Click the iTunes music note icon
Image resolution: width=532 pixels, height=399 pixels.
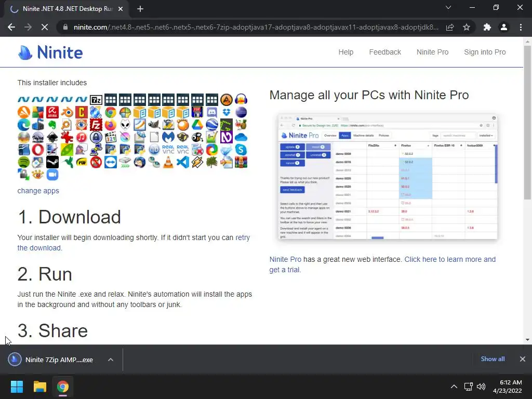pos(82,137)
